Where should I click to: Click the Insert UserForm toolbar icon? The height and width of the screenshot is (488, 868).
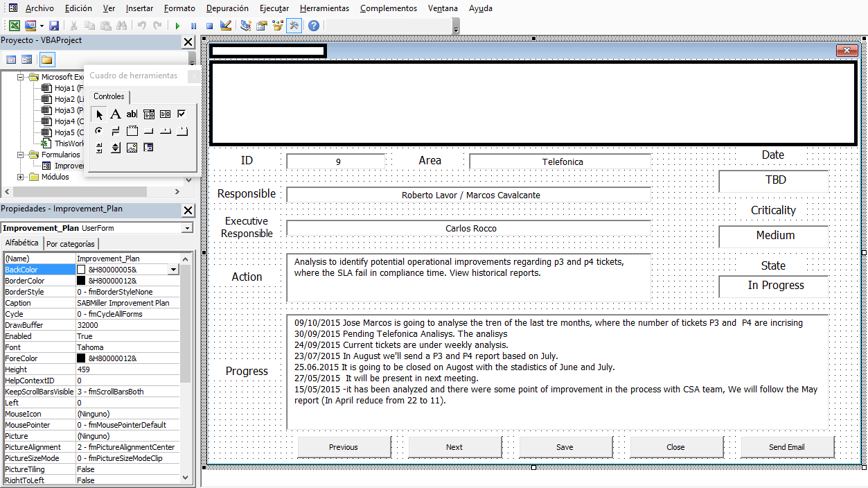pos(30,26)
